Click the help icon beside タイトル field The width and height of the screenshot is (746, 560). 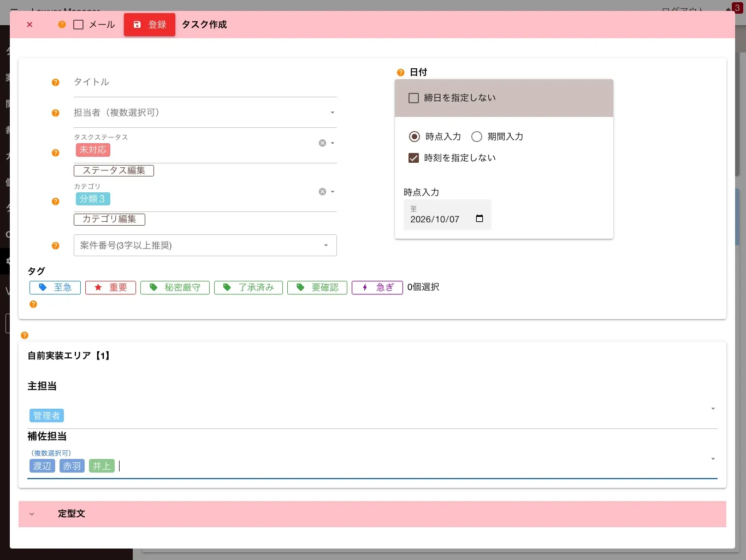click(x=55, y=82)
